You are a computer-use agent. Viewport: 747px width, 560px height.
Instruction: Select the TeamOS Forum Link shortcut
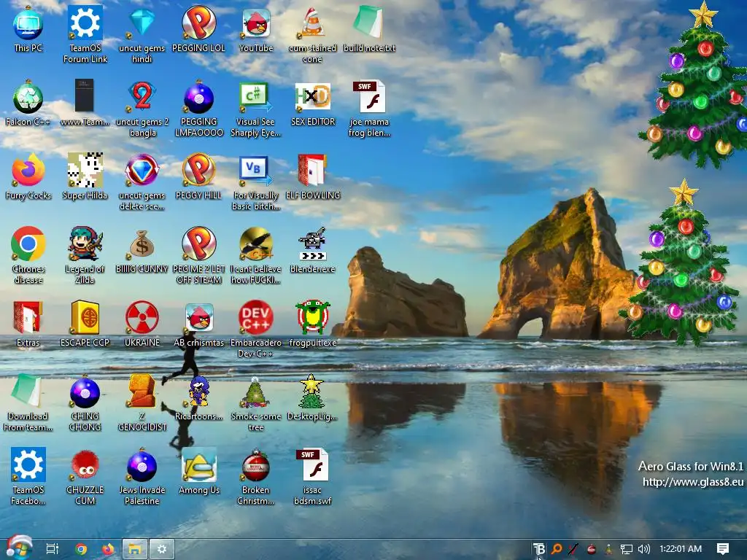[85, 34]
